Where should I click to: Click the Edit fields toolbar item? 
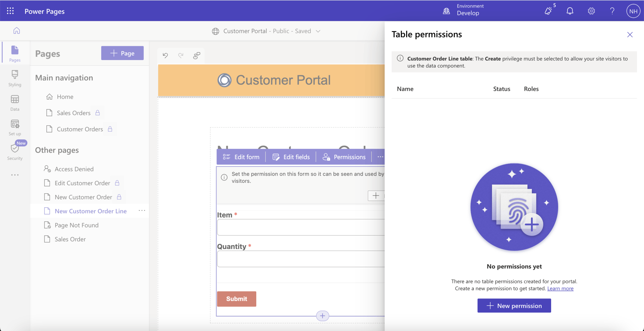coord(291,157)
